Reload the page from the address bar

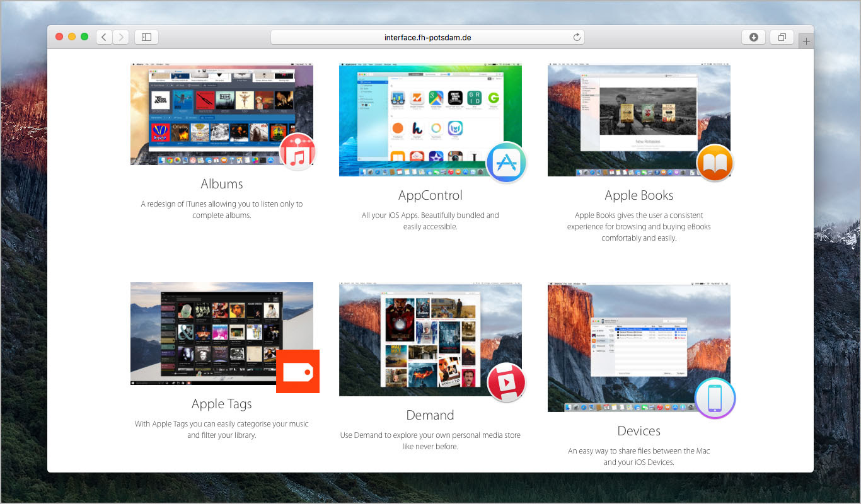576,37
